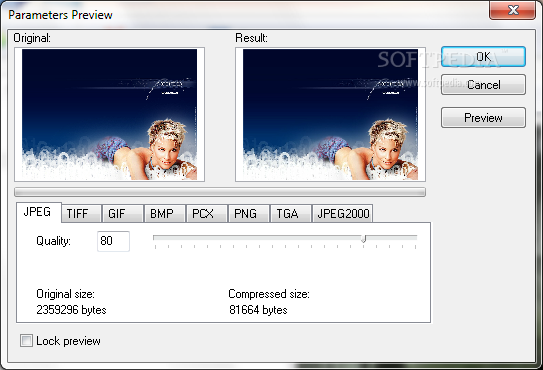543x370 pixels.
Task: Close the Parameters Preview dialog
Action: pyautogui.click(x=513, y=10)
